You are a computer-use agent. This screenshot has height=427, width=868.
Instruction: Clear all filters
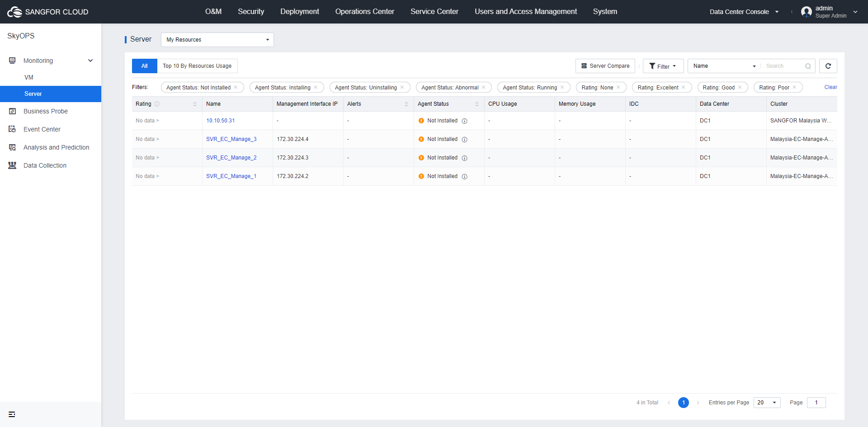click(x=830, y=87)
